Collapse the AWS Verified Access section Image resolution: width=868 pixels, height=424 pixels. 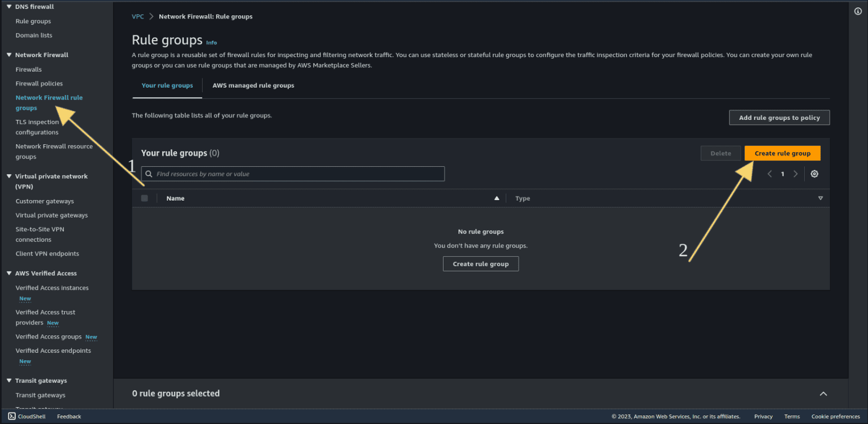click(8, 273)
